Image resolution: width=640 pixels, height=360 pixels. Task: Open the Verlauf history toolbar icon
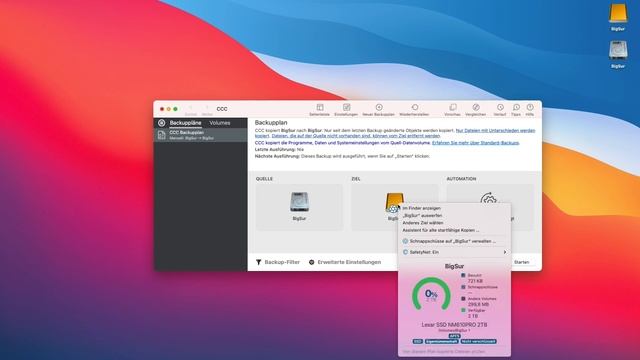(x=500, y=107)
